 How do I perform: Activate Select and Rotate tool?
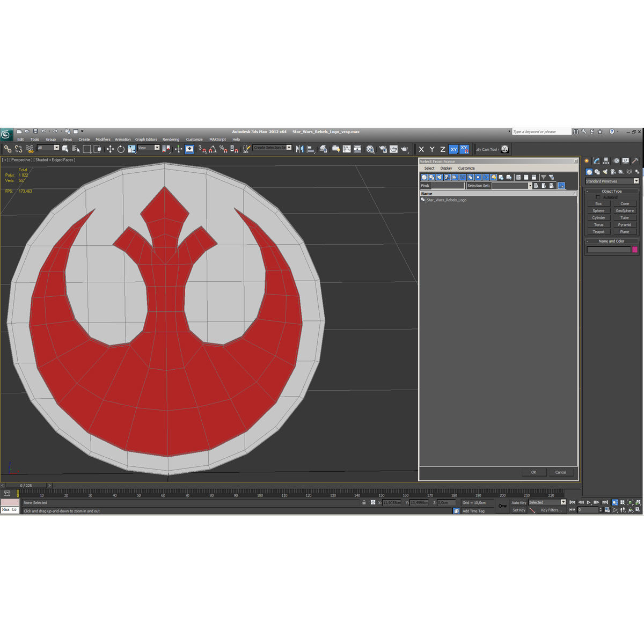point(121,149)
